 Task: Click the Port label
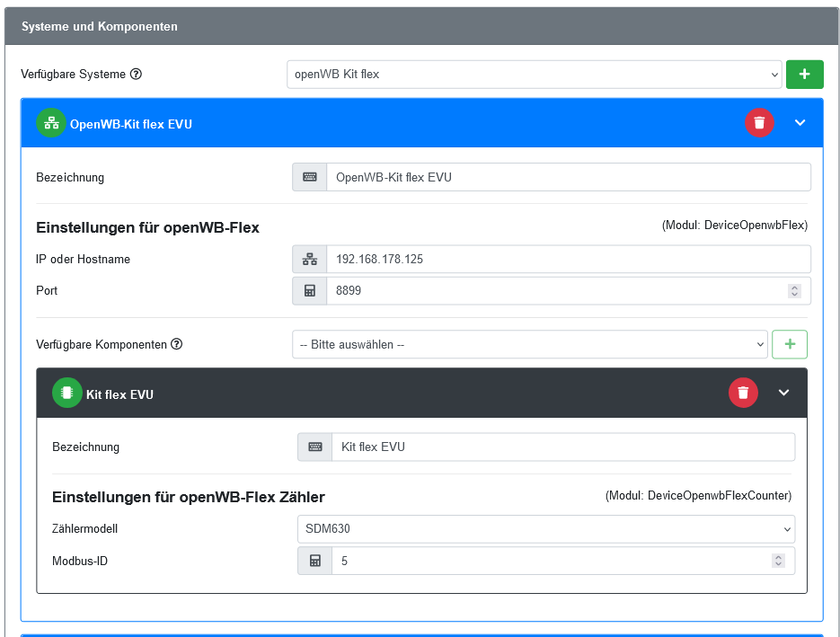coord(47,290)
